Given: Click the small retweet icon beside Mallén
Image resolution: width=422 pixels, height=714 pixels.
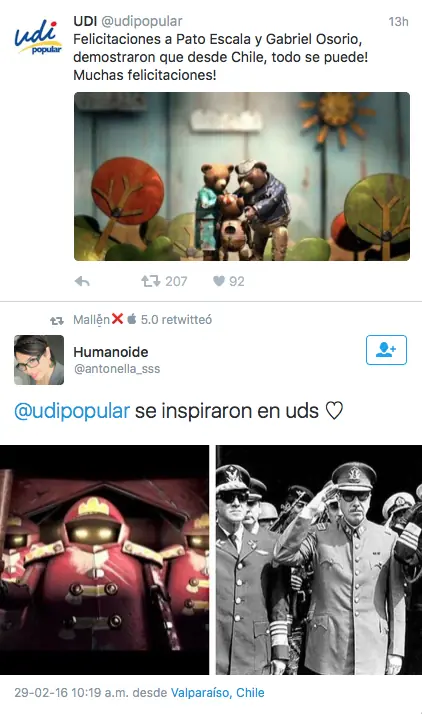Looking at the screenshot, I should (x=57, y=321).
